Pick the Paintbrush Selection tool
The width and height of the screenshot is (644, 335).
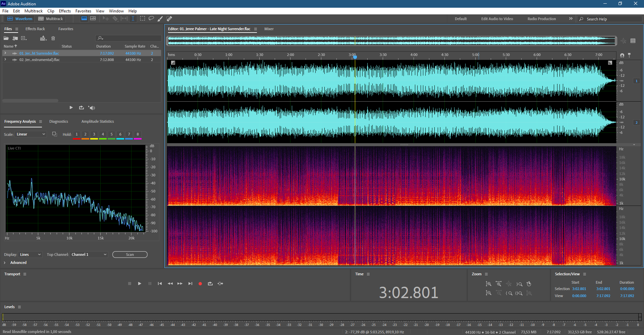(x=160, y=19)
